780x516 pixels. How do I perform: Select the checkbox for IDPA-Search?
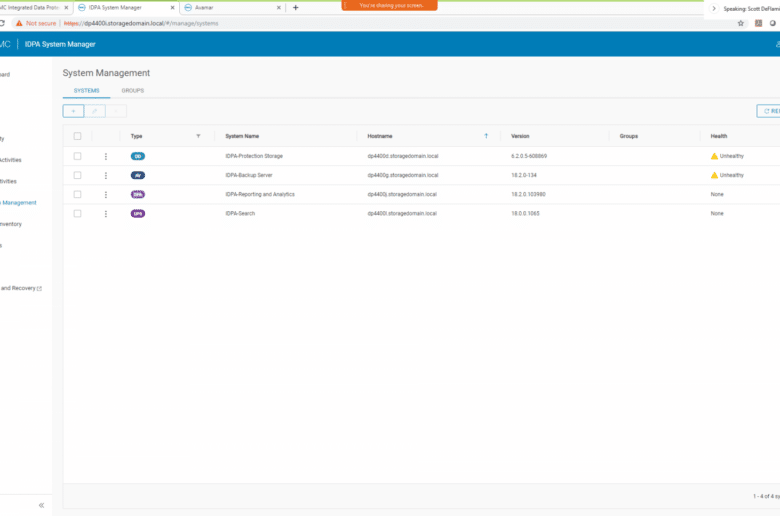click(77, 213)
